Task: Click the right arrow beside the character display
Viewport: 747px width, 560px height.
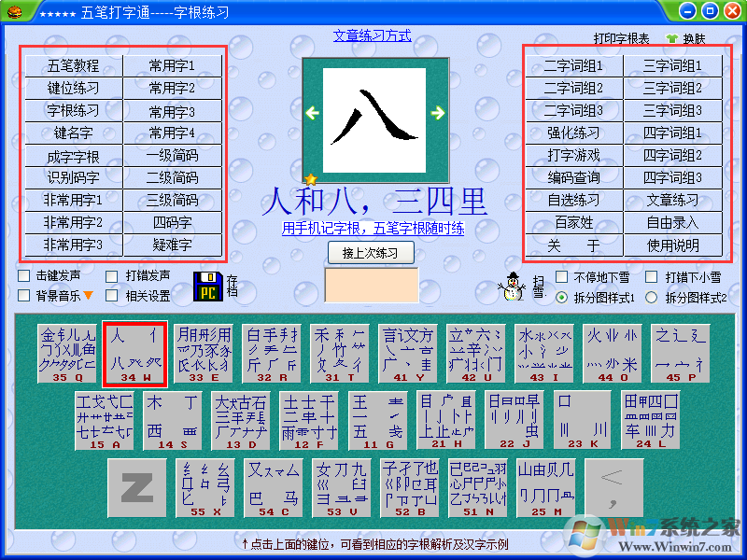Action: point(438,112)
